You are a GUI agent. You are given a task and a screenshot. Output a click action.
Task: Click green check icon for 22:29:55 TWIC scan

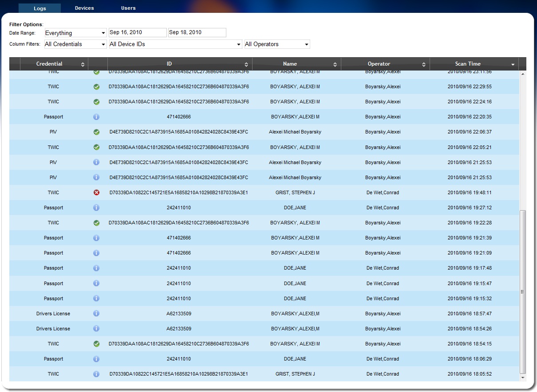96,87
